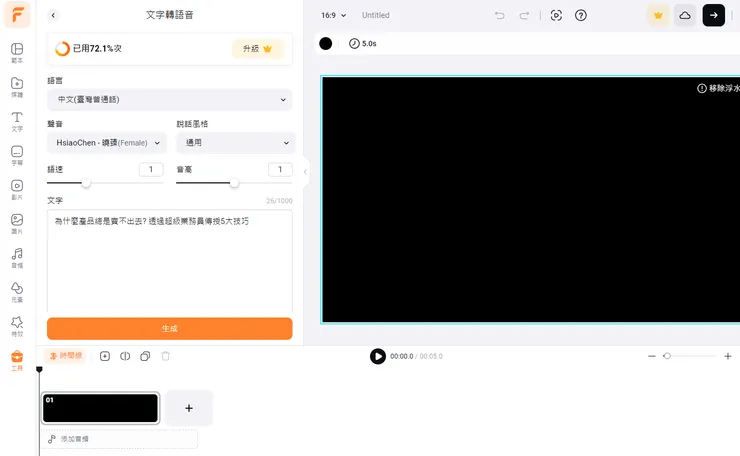
Task: Click the pitch value input field
Action: point(280,169)
